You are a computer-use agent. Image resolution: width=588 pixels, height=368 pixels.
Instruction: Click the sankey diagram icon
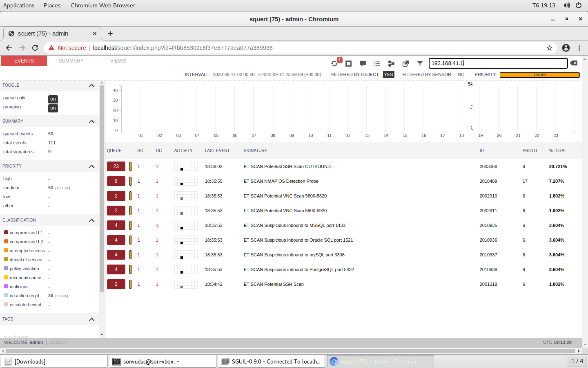(391, 63)
